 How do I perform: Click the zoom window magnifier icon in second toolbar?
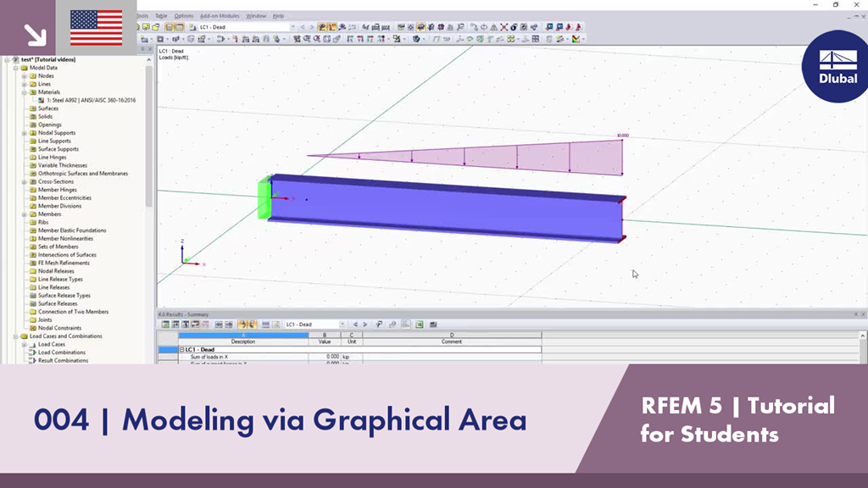point(306,39)
